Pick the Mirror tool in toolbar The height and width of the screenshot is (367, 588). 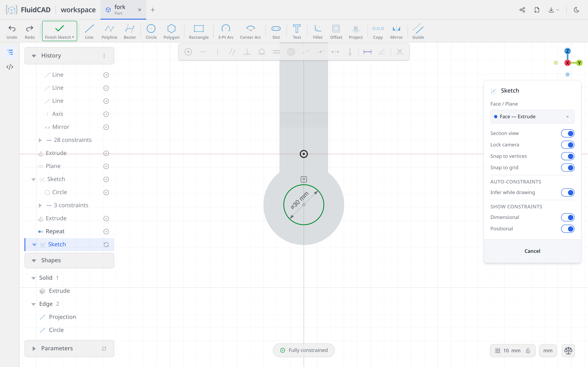click(x=396, y=31)
